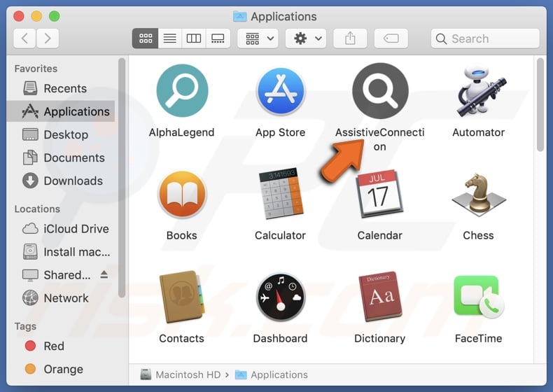Open iCloud Drive location

[61, 229]
